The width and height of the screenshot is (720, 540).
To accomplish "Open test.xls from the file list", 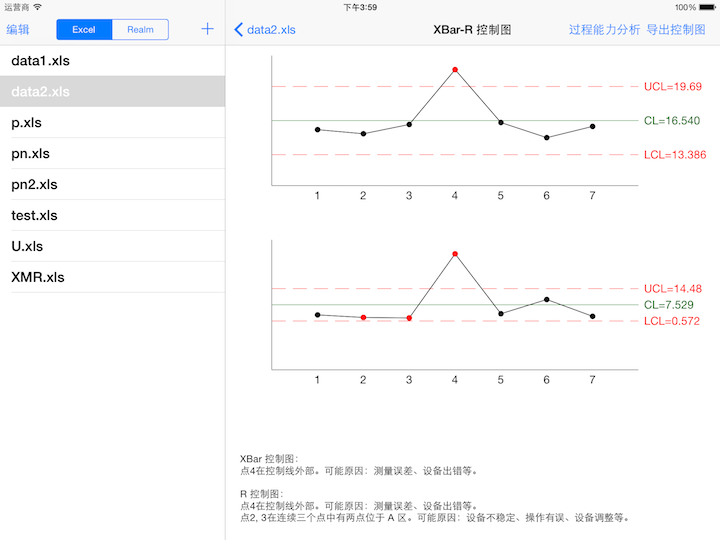I will [112, 215].
